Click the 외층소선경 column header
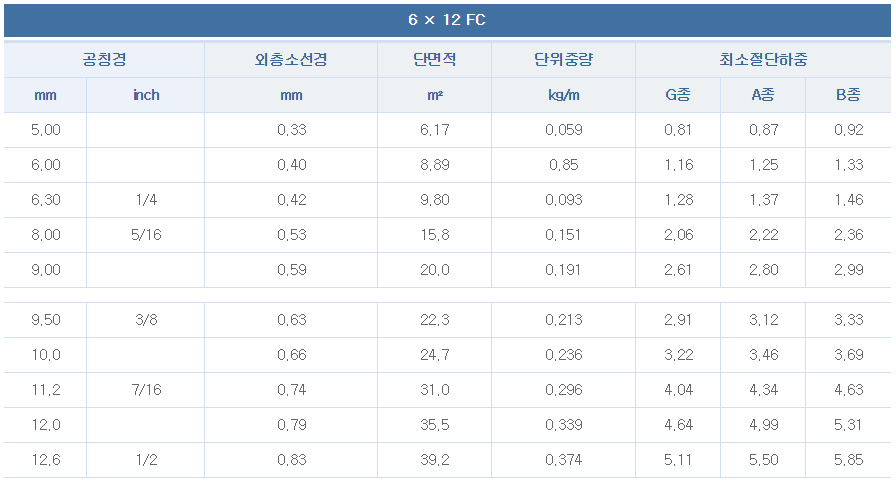Image resolution: width=896 pixels, height=484 pixels. click(291, 59)
